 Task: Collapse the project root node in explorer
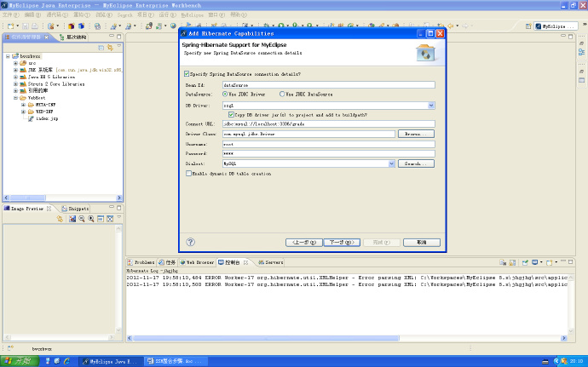8,56
